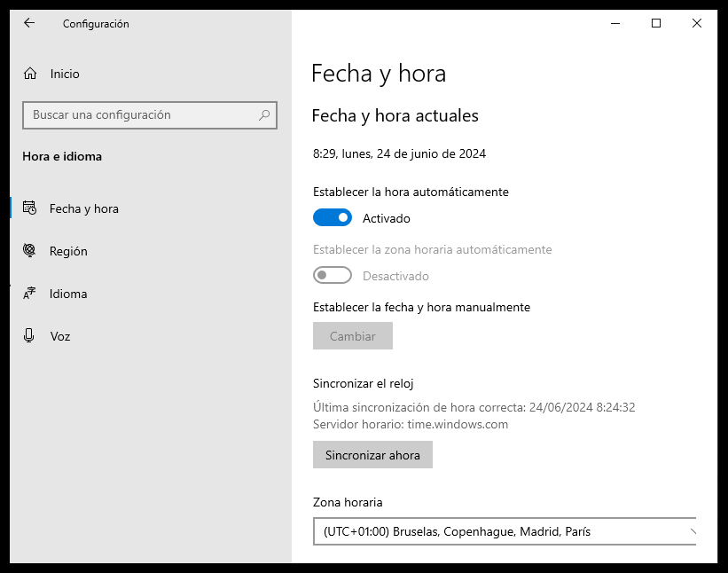Select Fecha y hora in sidebar
This screenshot has width=728, height=573.
tap(151, 208)
